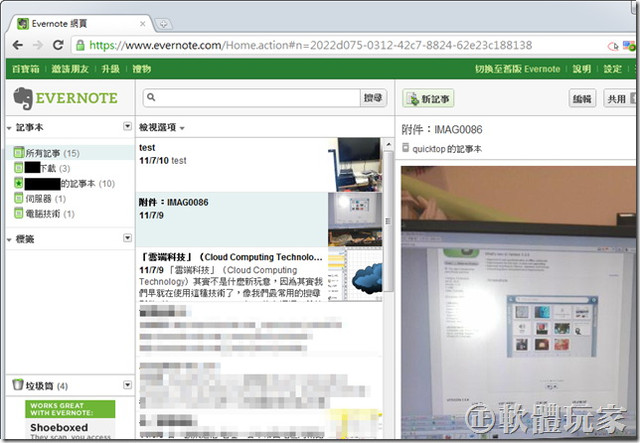Screen dimensions: 640x443
Task: Collapse the 記事本 section triangle
Action: tap(9, 128)
